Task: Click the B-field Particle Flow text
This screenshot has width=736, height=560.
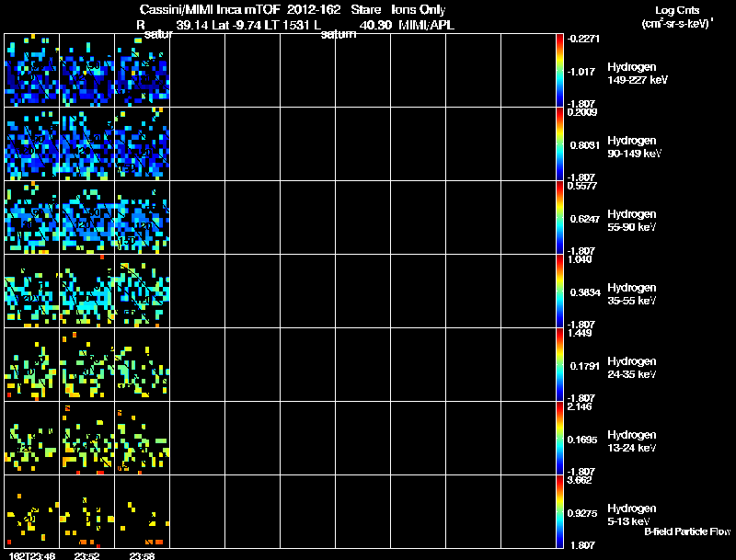Action: point(687,531)
